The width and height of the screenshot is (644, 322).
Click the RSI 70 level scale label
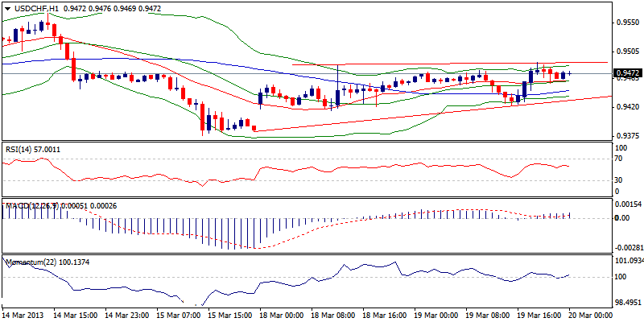click(618, 159)
